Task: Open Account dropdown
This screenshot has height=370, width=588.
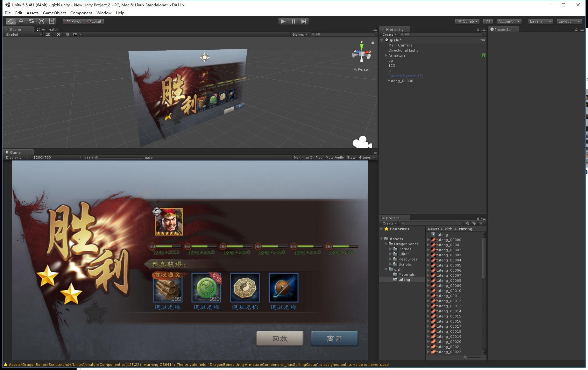Action: tap(509, 21)
